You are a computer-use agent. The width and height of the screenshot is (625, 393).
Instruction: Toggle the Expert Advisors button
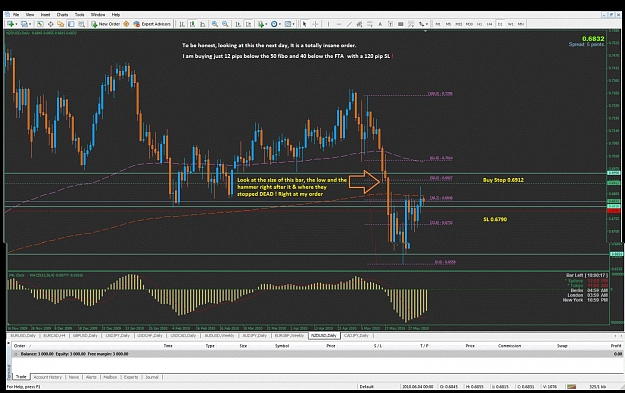(152, 24)
